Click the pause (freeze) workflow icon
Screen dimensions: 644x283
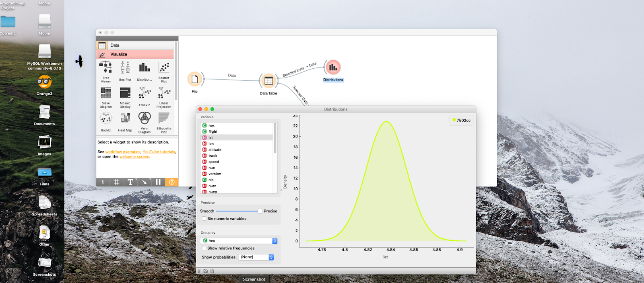click(x=158, y=182)
